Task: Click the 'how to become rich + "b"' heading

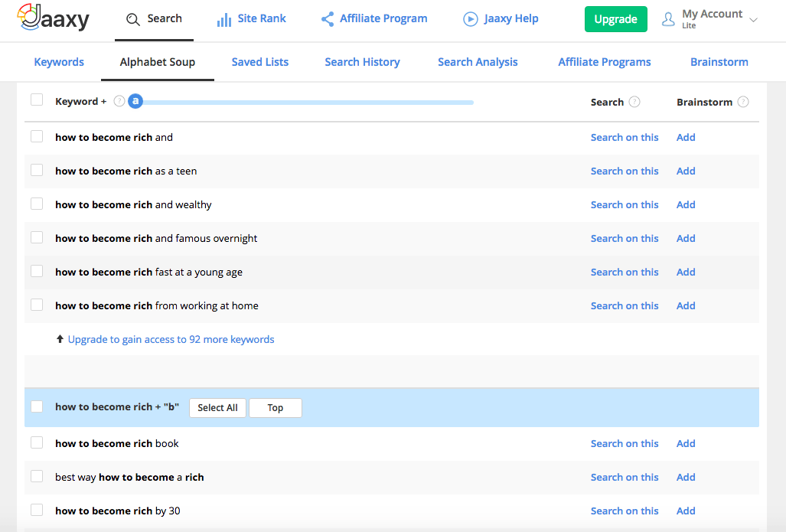Action: click(x=117, y=406)
